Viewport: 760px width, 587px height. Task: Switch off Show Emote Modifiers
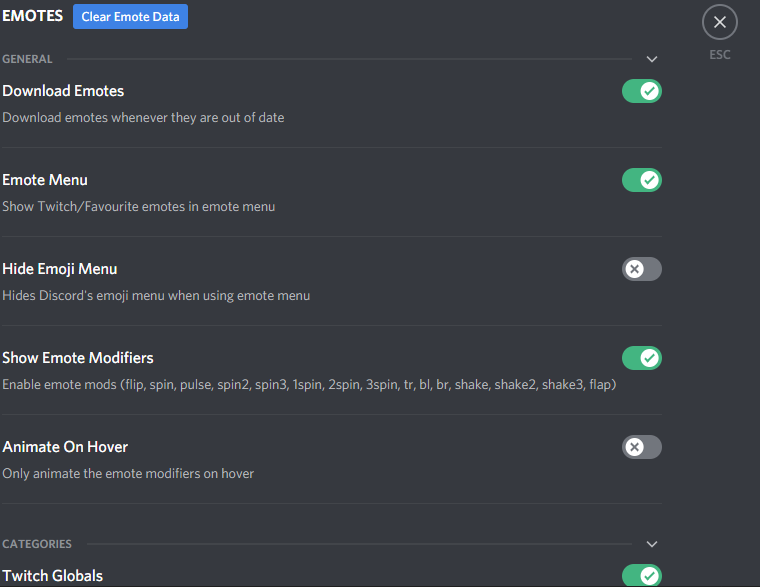click(x=642, y=358)
